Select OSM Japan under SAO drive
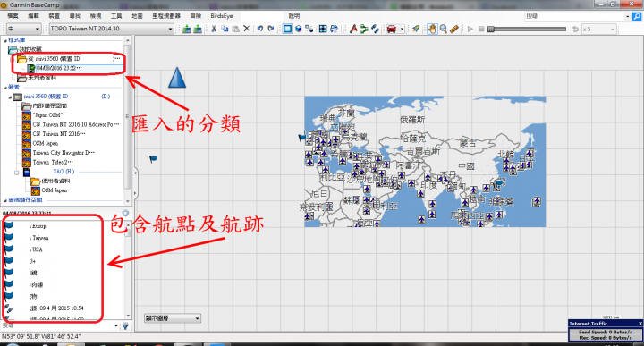The width and height of the screenshot is (644, 346). [x=55, y=190]
